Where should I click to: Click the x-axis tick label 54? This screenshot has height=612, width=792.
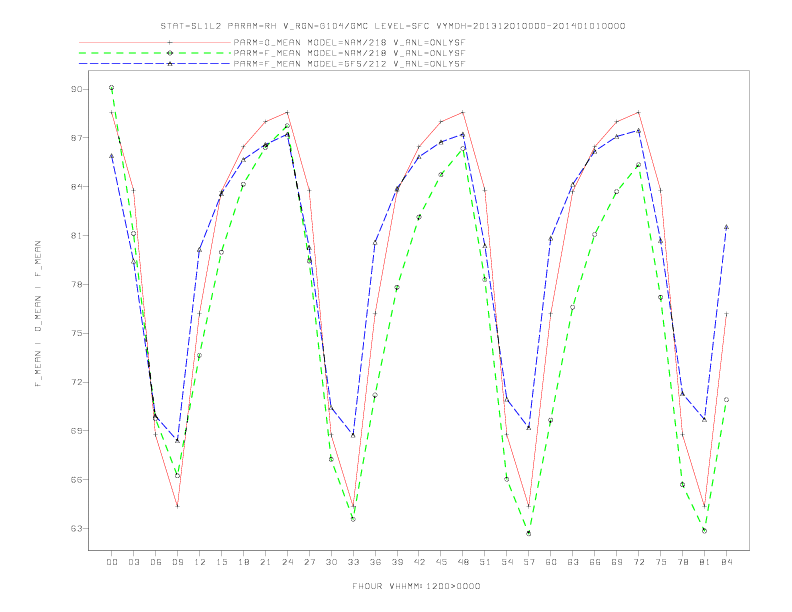click(x=507, y=562)
